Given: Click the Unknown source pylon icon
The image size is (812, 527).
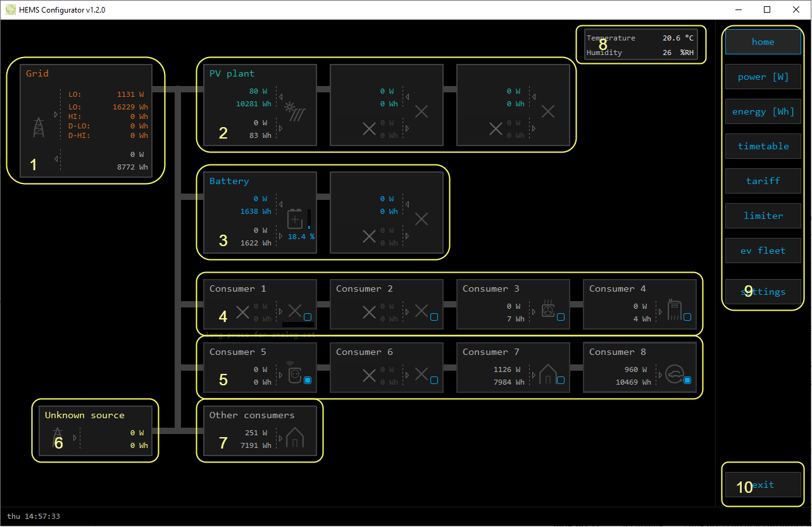Looking at the screenshot, I should [x=58, y=437].
